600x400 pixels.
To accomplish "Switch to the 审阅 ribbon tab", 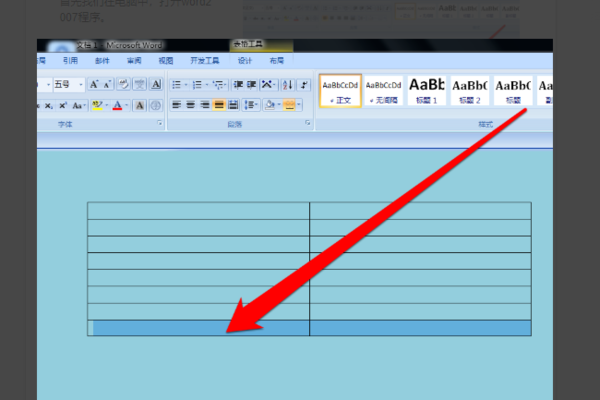I will tap(134, 60).
